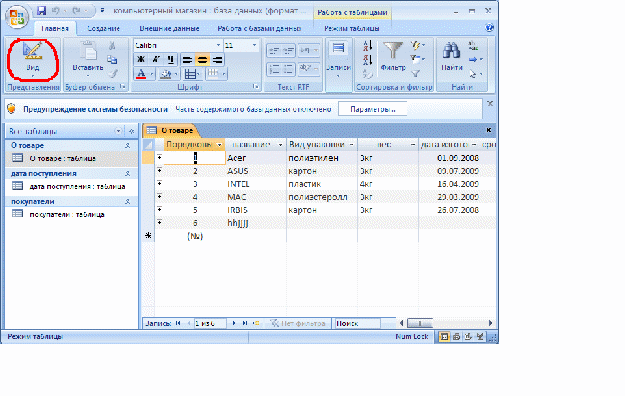The width and height of the screenshot is (625, 396).
Task: Expand subdatasheet for the INTEL row
Action: click(159, 183)
